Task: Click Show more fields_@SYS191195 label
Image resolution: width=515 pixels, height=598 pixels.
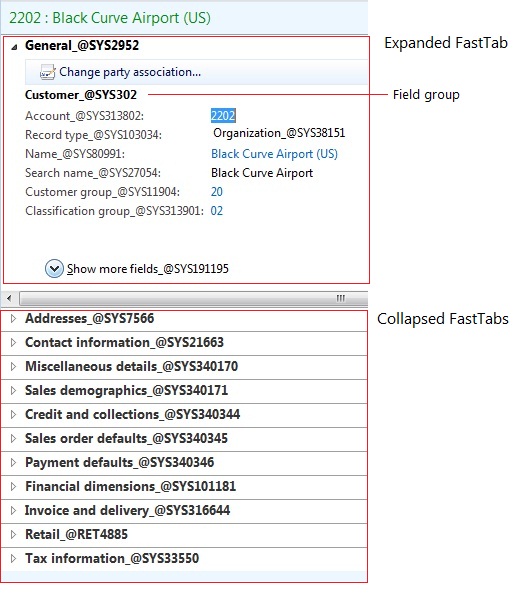Action: point(148,269)
